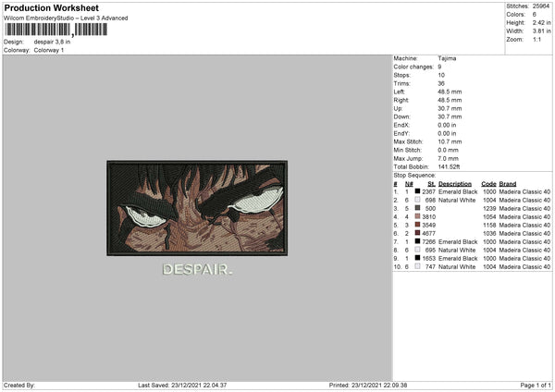
Task: Click the Max Jump value 7.0 mm
Action: pyautogui.click(x=448, y=158)
